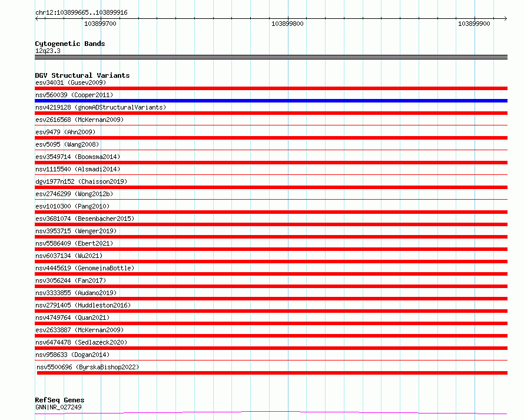Click the gray 12q23.3 cytogenetic band bar
Screen dimensions: 524x420
click(271, 57)
